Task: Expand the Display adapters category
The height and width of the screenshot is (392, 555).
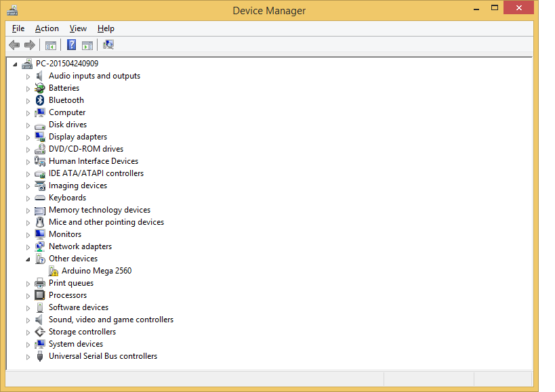Action: point(28,137)
